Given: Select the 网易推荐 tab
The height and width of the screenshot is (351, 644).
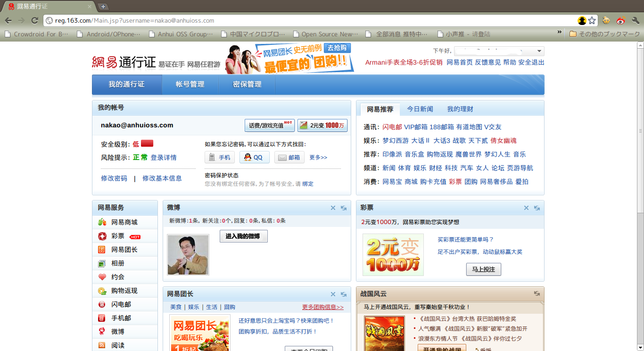Looking at the screenshot, I should tap(380, 109).
